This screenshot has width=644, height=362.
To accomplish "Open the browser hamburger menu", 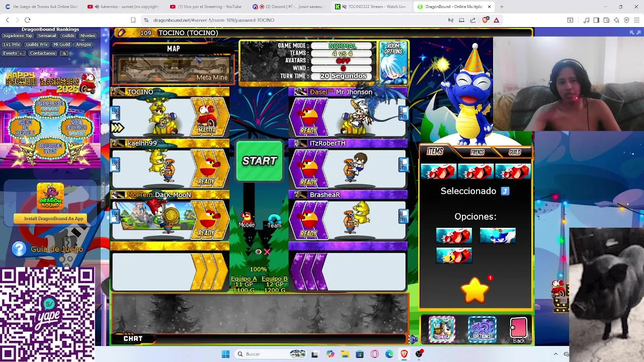I will pyautogui.click(x=636, y=20).
